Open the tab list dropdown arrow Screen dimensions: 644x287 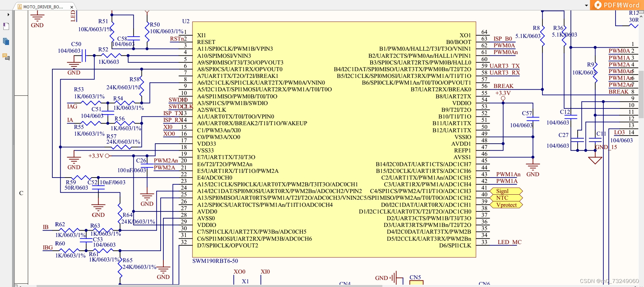pos(586,5)
